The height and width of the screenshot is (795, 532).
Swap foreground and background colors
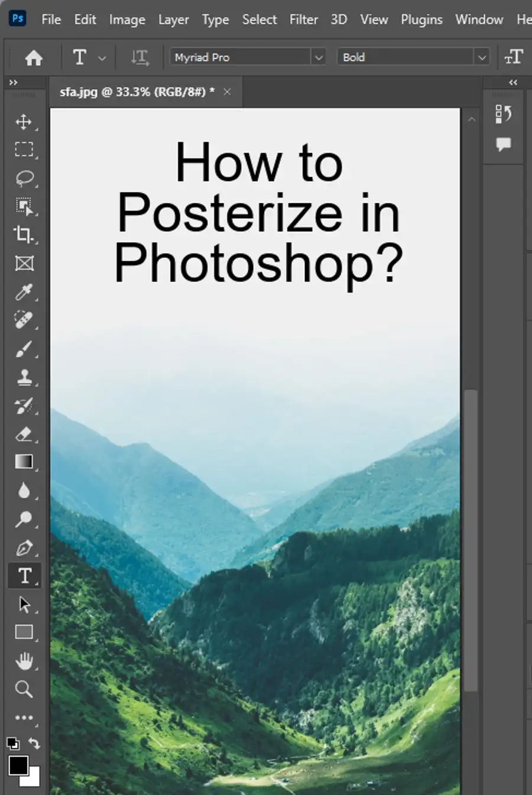pyautogui.click(x=34, y=743)
